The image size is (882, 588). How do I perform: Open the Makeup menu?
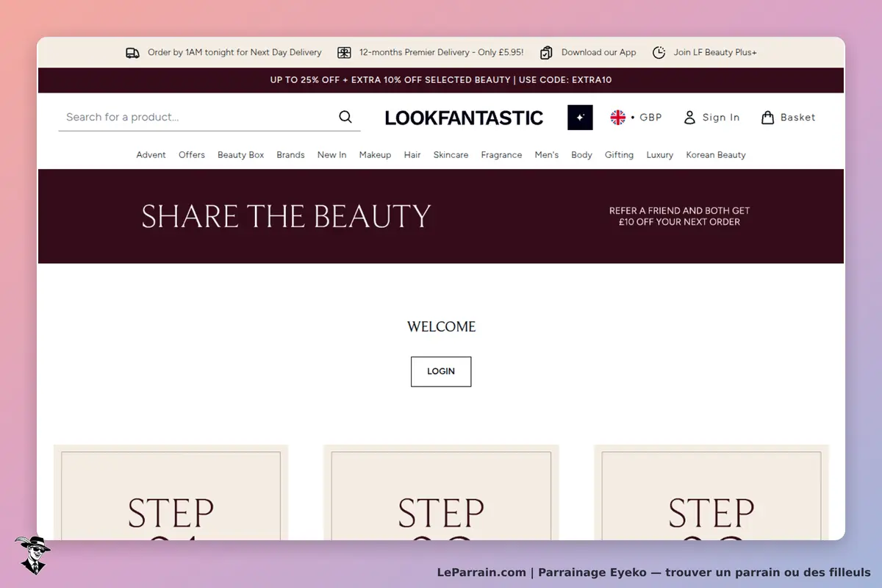pyautogui.click(x=375, y=155)
